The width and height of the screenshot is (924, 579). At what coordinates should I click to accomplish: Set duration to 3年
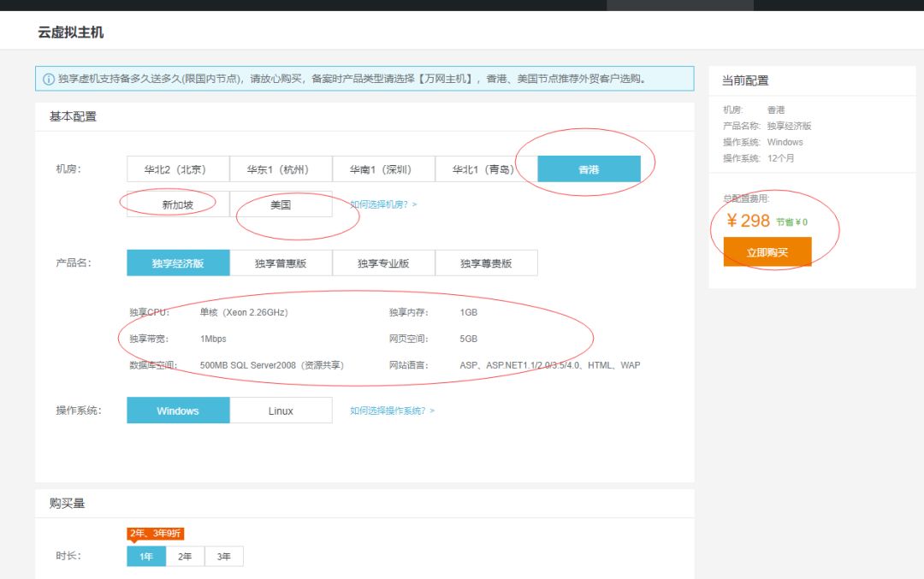tap(223, 557)
